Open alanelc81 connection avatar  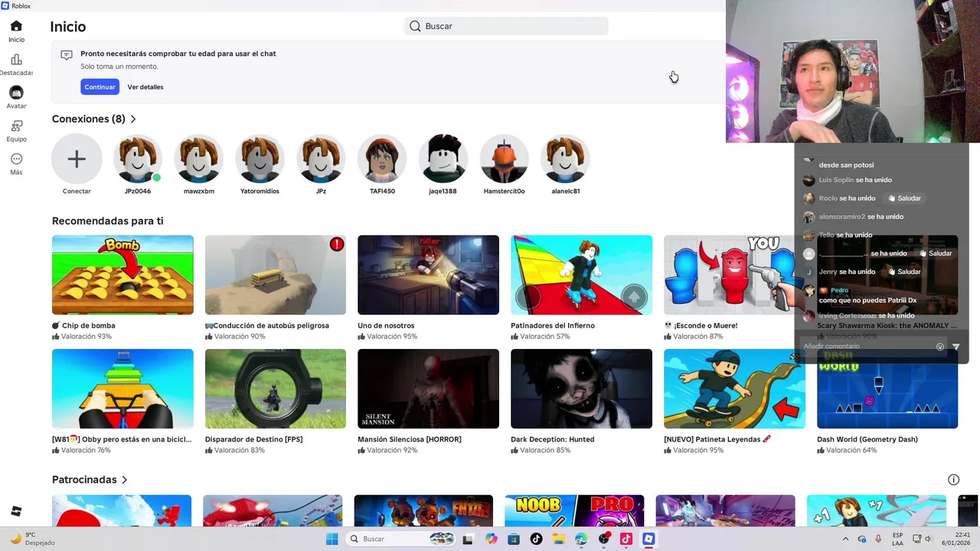pyautogui.click(x=565, y=158)
